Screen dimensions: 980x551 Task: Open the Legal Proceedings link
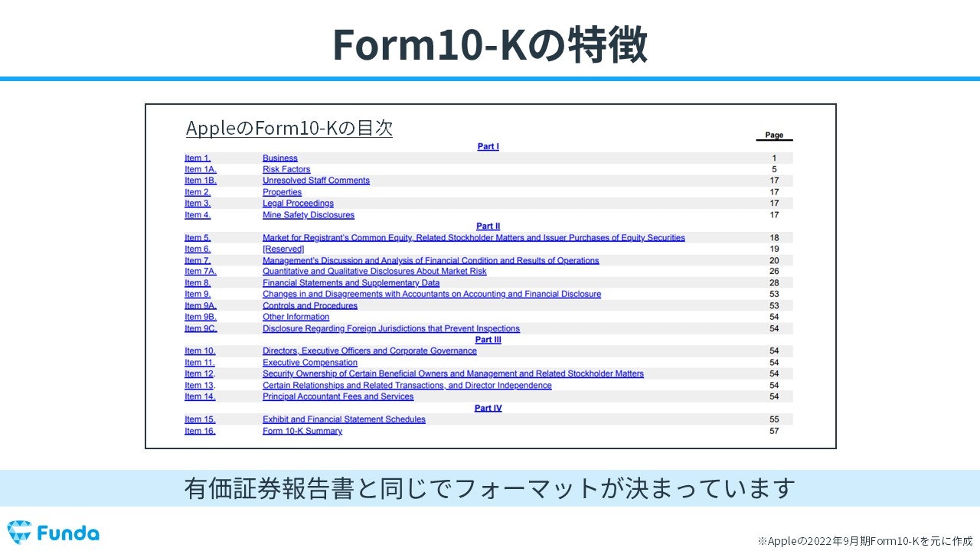point(298,203)
